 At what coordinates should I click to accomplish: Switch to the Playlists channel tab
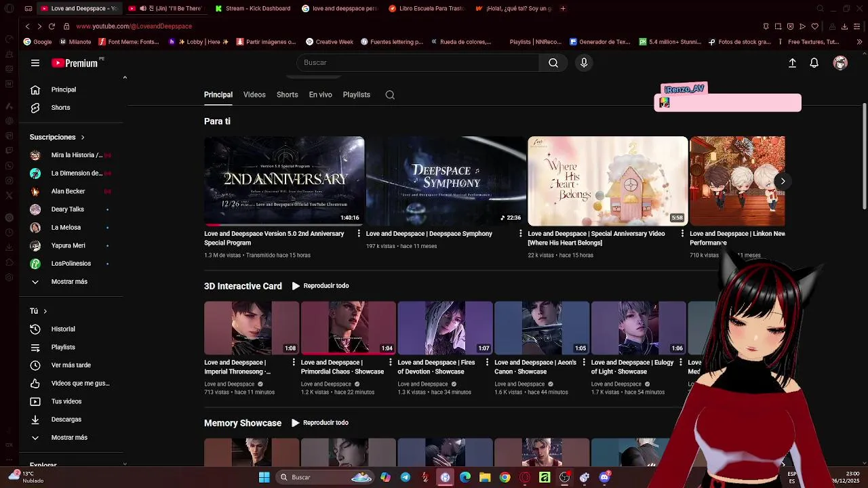pos(357,95)
